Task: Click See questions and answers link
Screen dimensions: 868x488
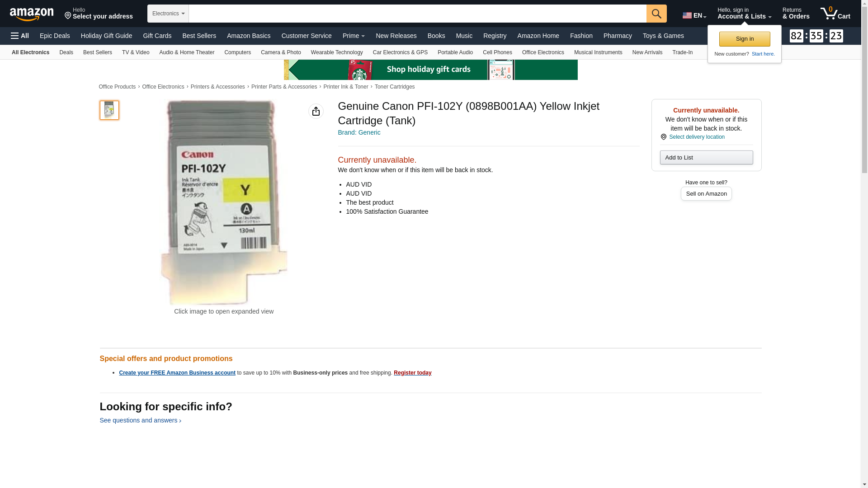Action: coord(141,420)
